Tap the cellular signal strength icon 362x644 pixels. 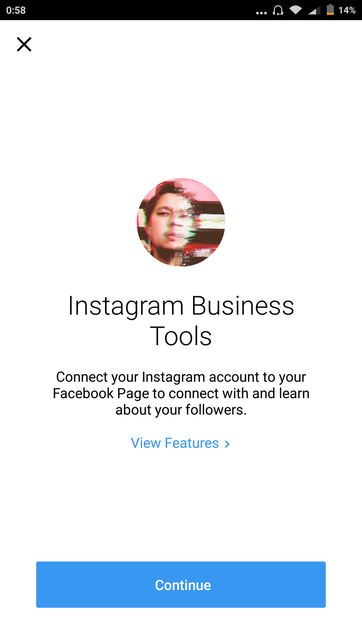pyautogui.click(x=314, y=10)
